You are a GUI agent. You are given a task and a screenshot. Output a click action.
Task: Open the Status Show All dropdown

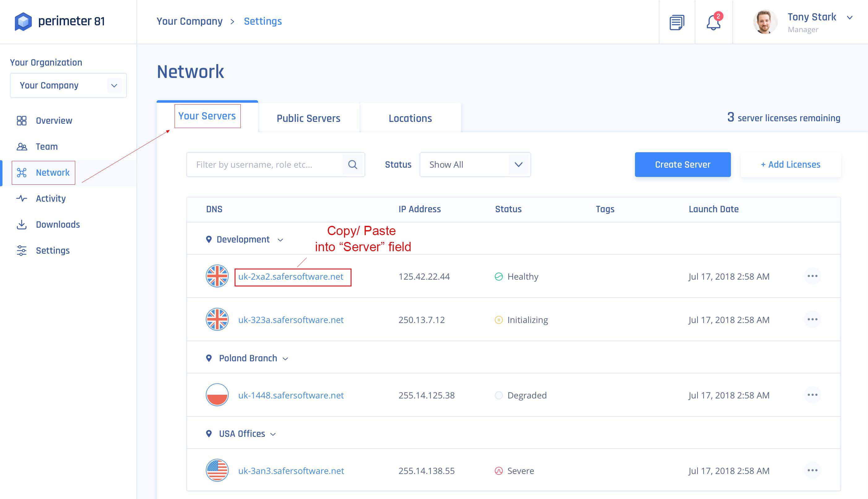(x=475, y=165)
